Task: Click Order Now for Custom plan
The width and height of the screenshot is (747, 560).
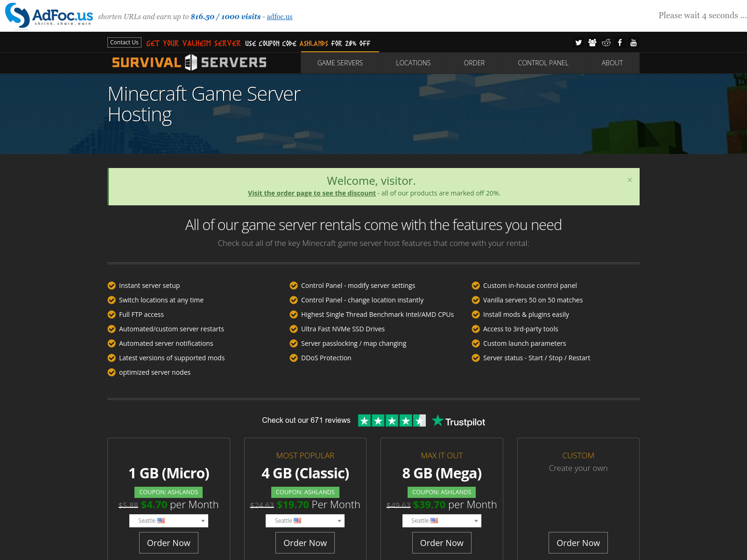Action: click(578, 543)
